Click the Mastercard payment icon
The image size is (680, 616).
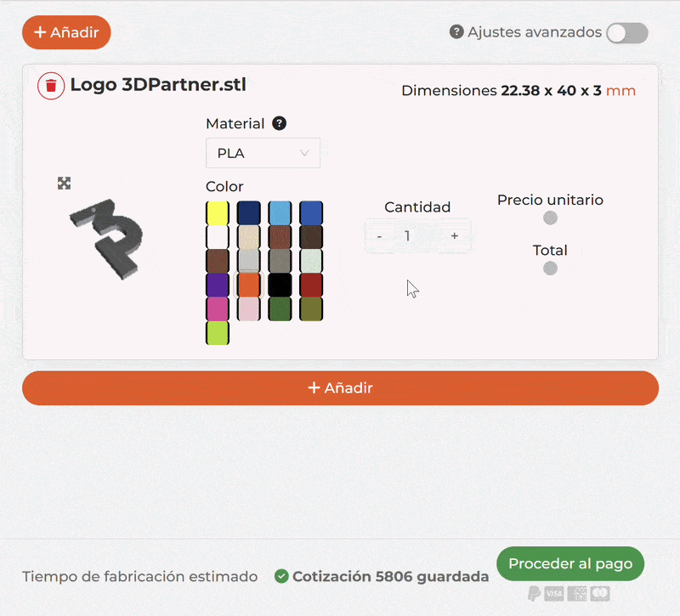(600, 593)
